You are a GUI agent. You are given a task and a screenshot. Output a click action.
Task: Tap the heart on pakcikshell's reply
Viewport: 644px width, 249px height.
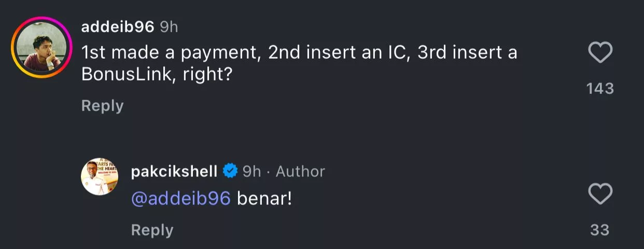[x=600, y=195]
